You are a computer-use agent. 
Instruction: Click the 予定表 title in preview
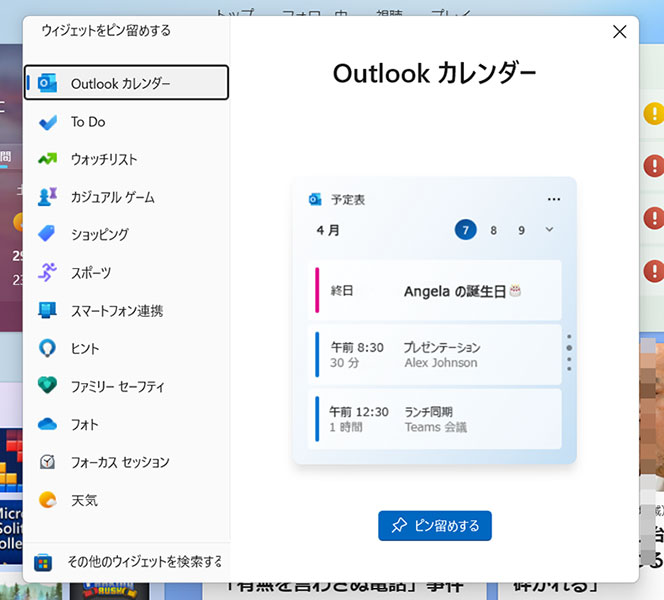tap(348, 199)
